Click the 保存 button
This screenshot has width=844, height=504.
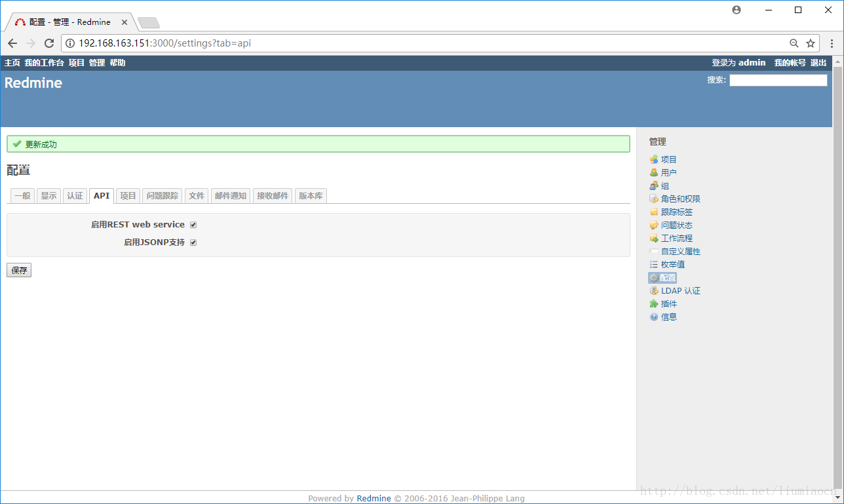click(x=19, y=270)
